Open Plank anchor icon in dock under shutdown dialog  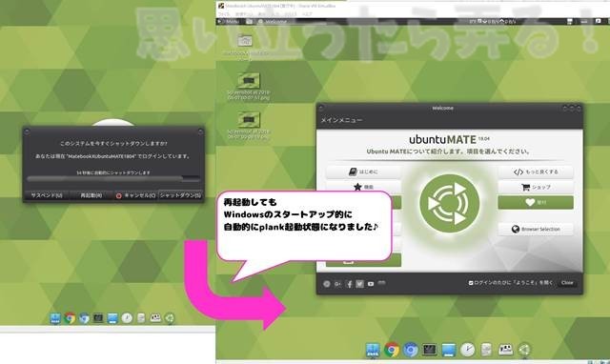click(x=55, y=318)
